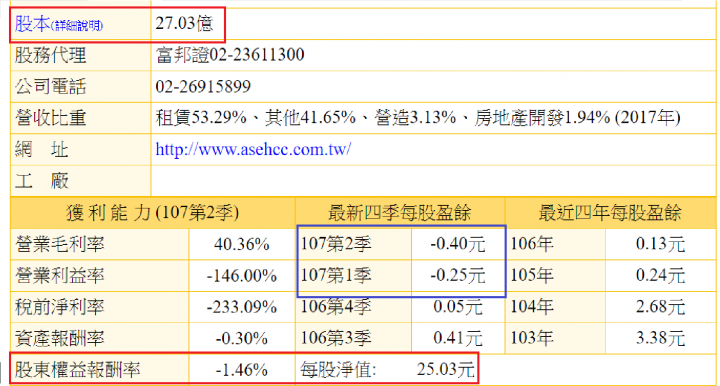Select the 40.36% gross margin value
This screenshot has height=386, width=720.
point(242,244)
